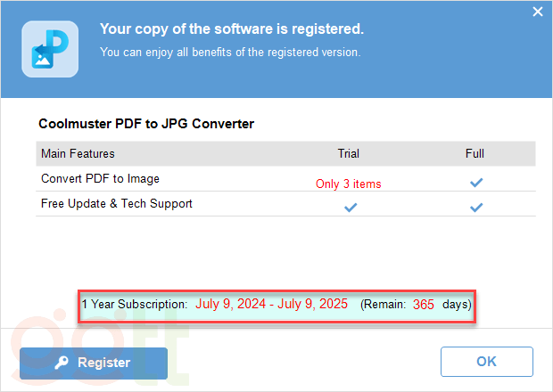
Task: Click the "Coolmuster PDF to JPG Converter" product title
Action: 146,124
